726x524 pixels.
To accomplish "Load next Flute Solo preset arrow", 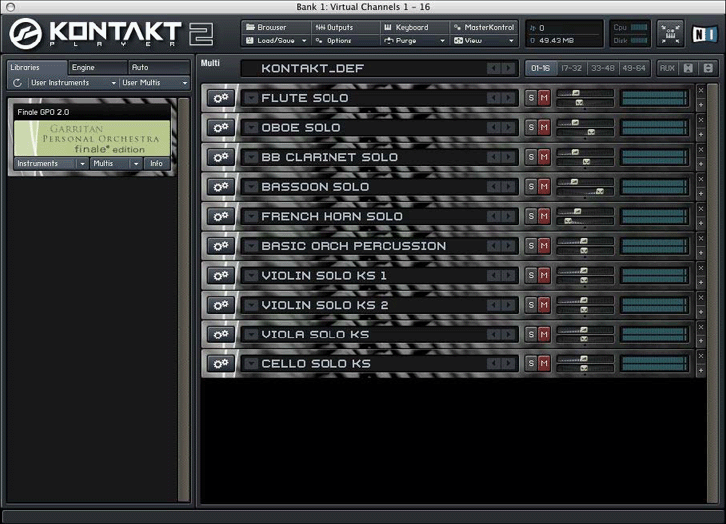I will [x=509, y=98].
